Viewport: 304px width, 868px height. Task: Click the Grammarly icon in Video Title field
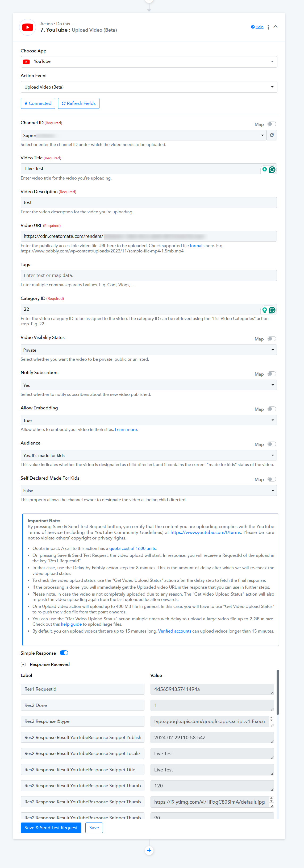pyautogui.click(x=272, y=169)
